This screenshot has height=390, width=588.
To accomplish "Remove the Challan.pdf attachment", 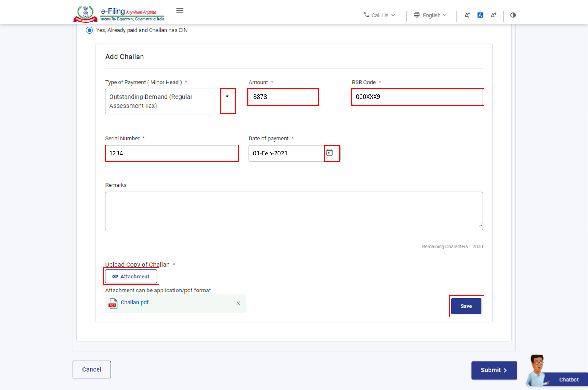I will pyautogui.click(x=238, y=303).
